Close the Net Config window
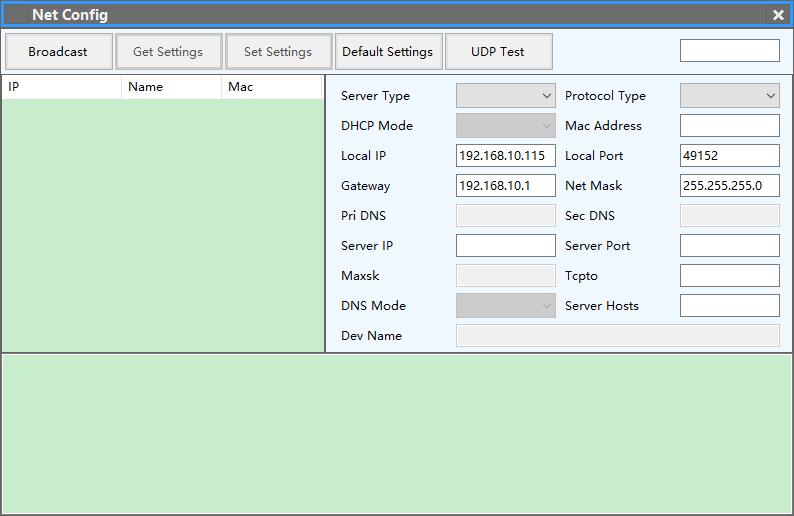 point(778,15)
